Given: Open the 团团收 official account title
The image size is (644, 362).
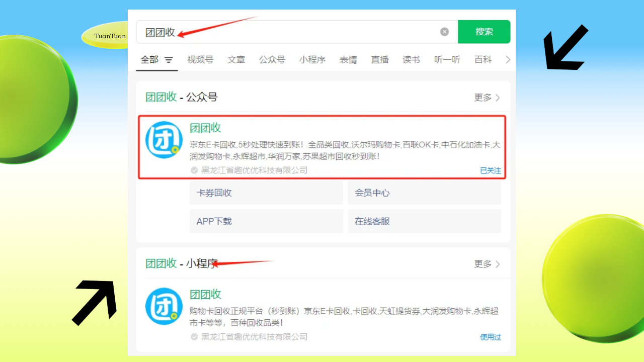Looking at the screenshot, I should (205, 128).
